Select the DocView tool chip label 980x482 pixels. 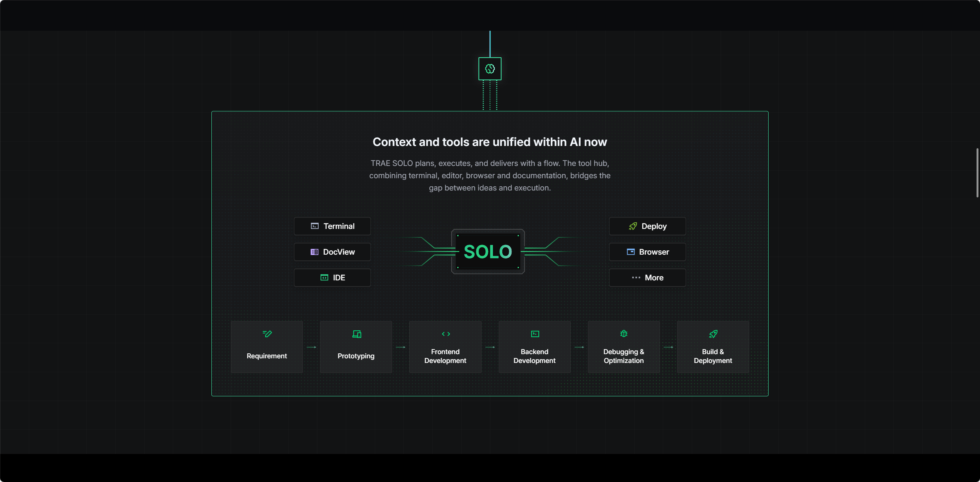[x=339, y=252]
